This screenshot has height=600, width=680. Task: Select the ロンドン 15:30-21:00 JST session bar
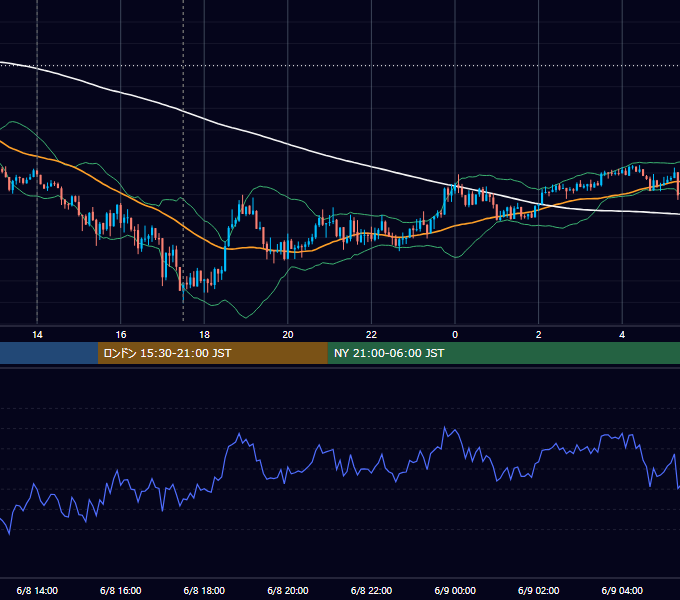pyautogui.click(x=212, y=353)
